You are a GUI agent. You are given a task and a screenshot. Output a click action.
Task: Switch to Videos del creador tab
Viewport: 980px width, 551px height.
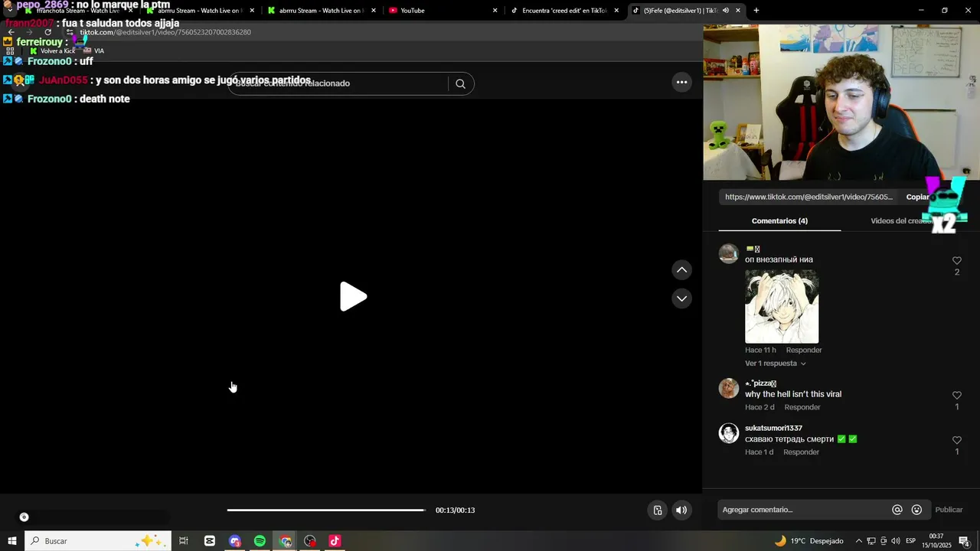[x=901, y=221]
